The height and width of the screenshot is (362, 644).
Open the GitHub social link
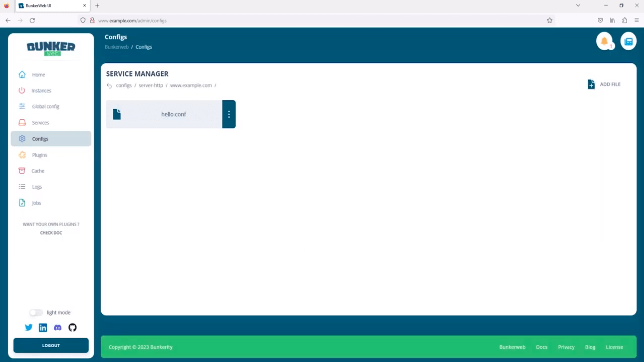click(72, 327)
